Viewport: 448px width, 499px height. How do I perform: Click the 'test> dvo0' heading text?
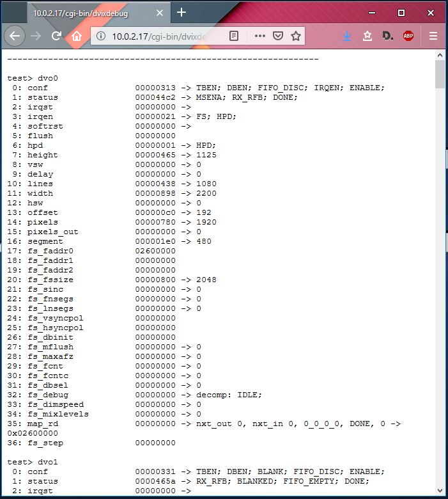coord(33,78)
